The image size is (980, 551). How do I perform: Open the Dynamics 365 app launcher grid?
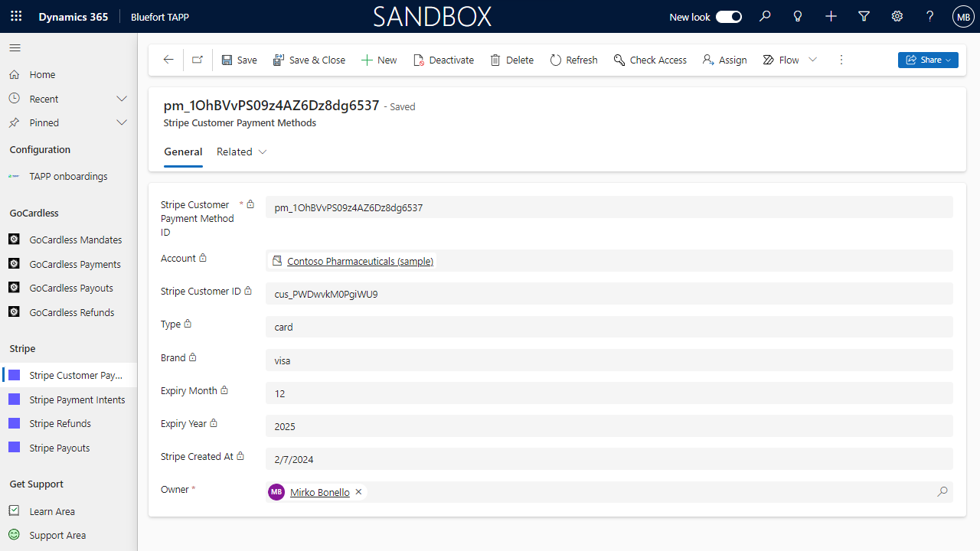(16, 17)
